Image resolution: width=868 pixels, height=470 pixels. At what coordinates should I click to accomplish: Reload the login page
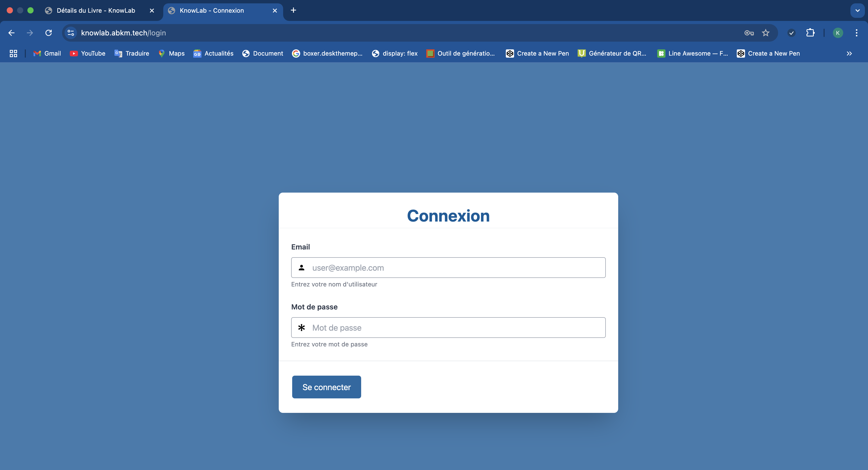[x=49, y=33]
